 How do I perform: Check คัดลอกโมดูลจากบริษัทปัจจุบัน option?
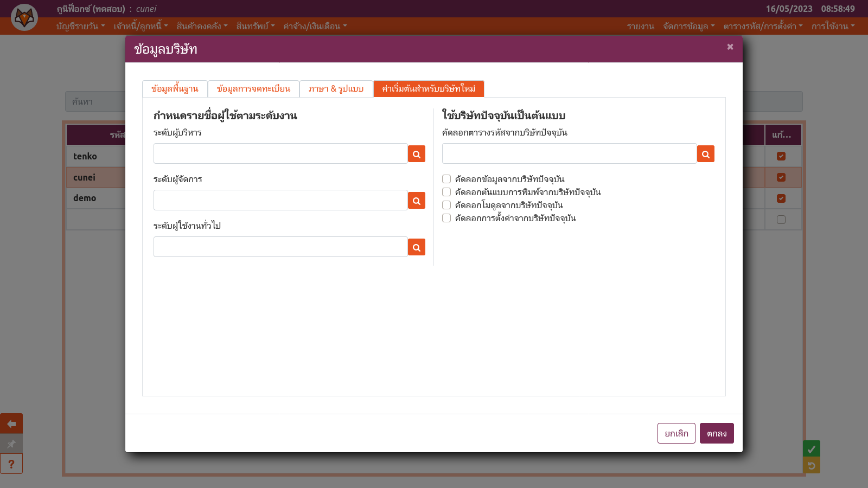click(446, 205)
